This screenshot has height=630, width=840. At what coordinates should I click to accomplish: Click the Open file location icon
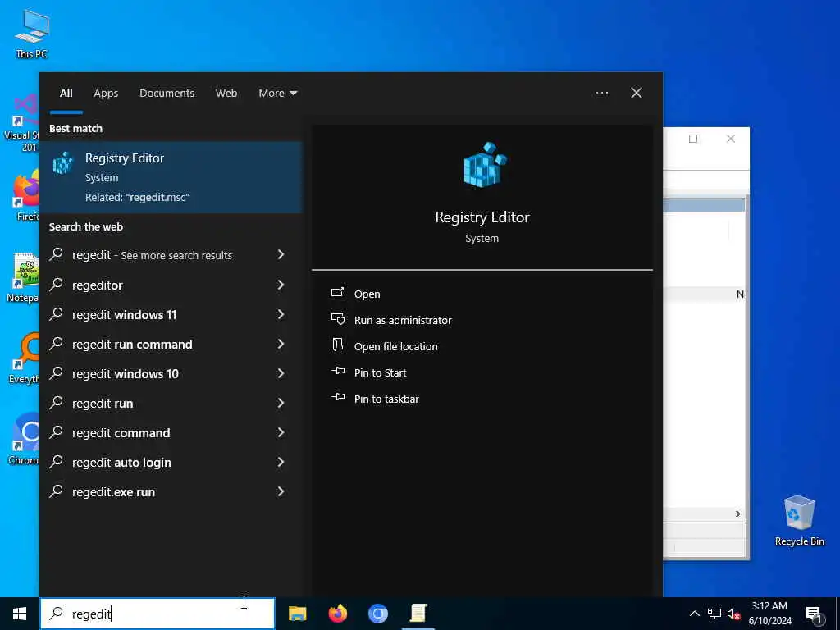(x=337, y=345)
